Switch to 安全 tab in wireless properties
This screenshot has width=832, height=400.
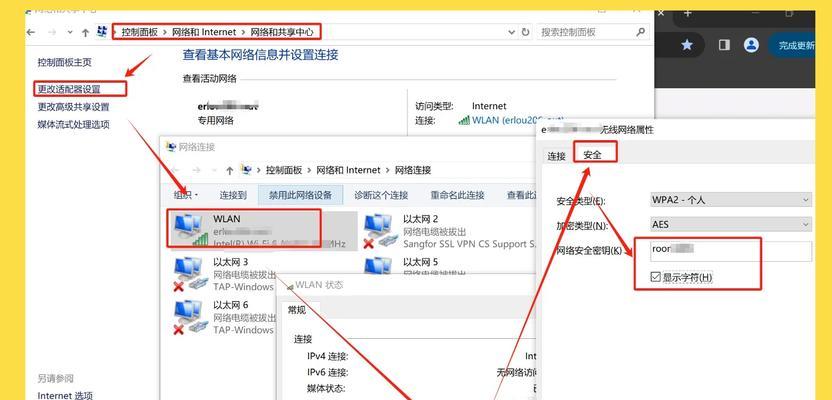[592, 155]
